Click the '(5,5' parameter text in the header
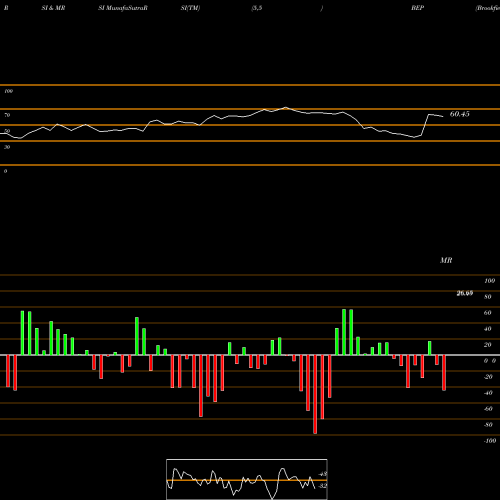This screenshot has height=500, width=500. (257, 8)
